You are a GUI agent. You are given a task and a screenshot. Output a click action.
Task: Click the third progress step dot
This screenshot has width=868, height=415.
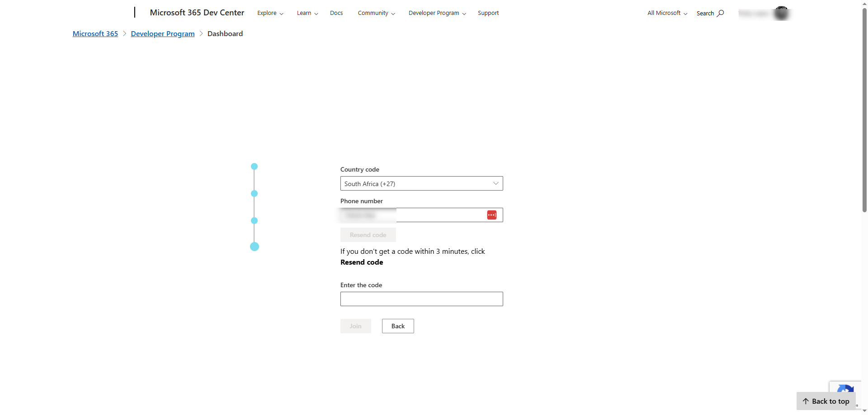[x=255, y=221]
